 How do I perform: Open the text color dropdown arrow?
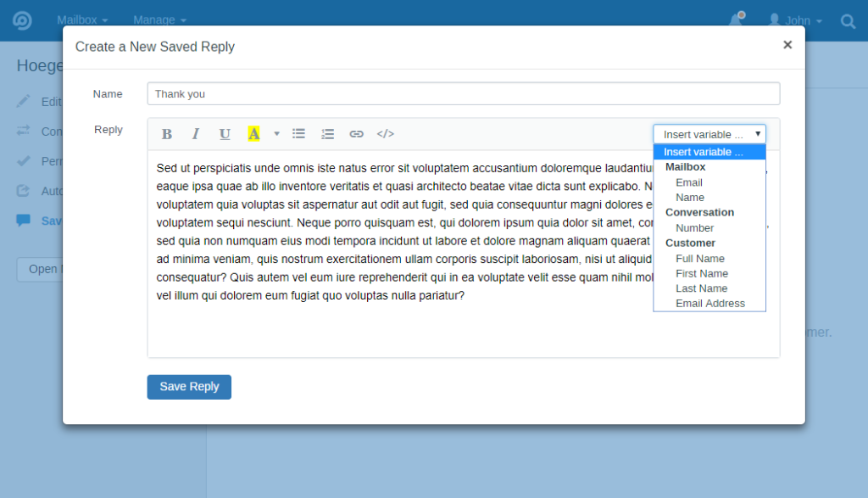pos(276,133)
